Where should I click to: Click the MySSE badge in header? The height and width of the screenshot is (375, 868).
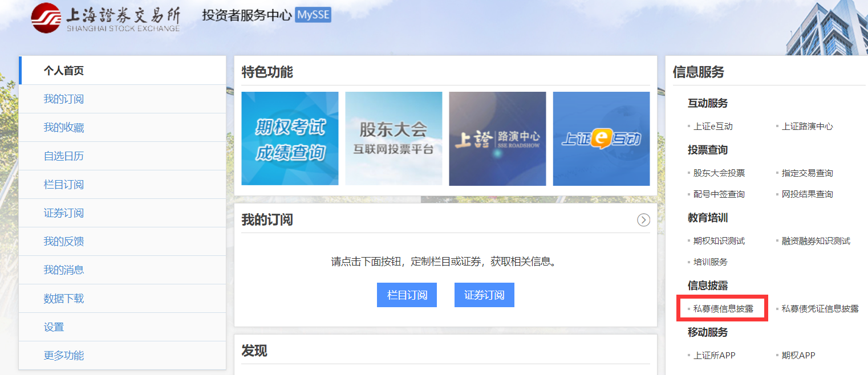[x=313, y=15]
